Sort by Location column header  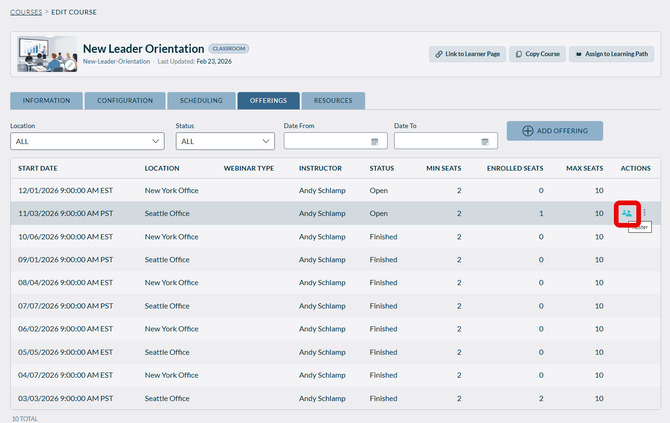click(x=162, y=168)
